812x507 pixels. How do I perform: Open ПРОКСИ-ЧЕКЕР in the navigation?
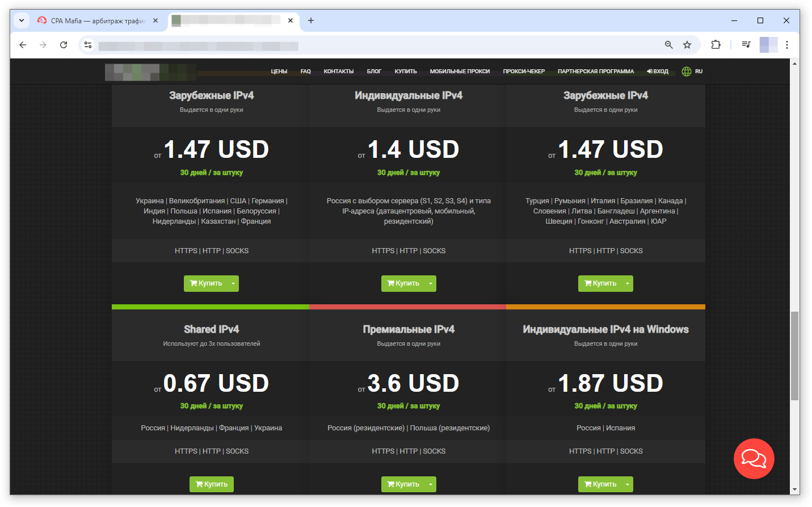pyautogui.click(x=524, y=72)
